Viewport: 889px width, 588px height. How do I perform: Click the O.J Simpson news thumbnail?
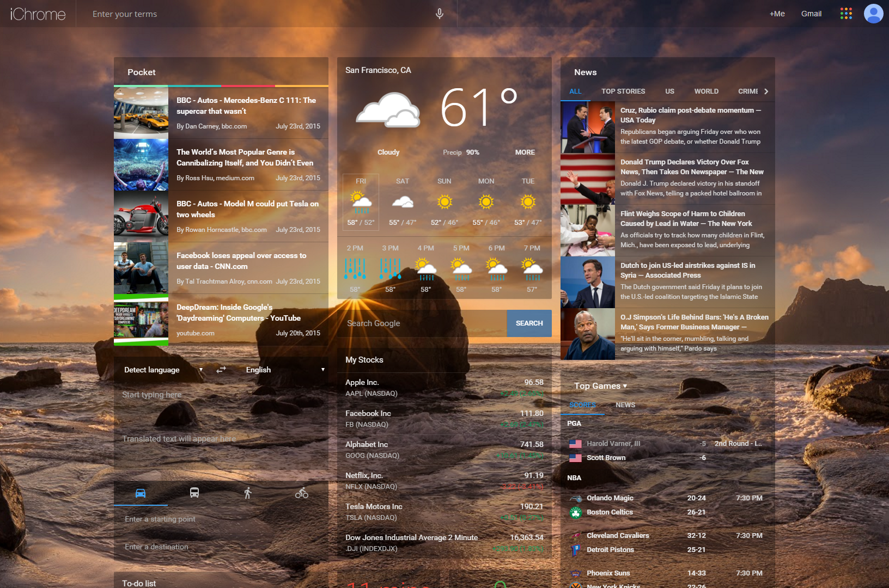(x=588, y=334)
